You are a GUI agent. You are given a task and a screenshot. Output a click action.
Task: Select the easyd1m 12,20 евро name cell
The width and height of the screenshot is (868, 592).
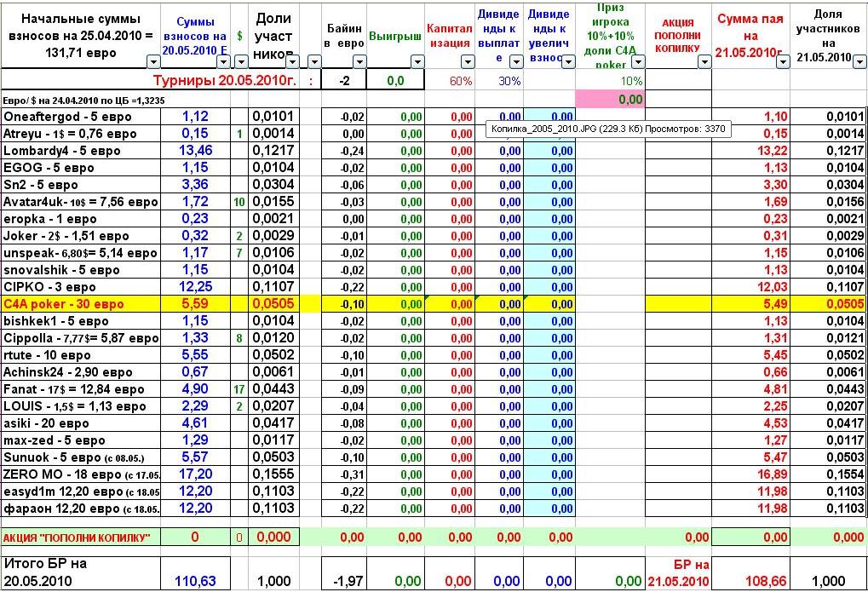click(81, 491)
